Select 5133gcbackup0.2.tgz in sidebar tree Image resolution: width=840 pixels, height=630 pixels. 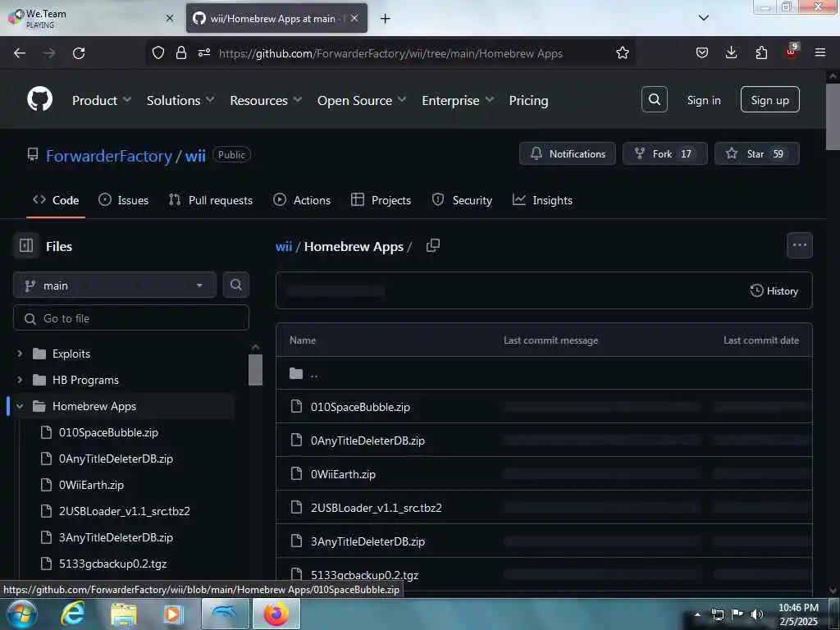click(x=112, y=564)
